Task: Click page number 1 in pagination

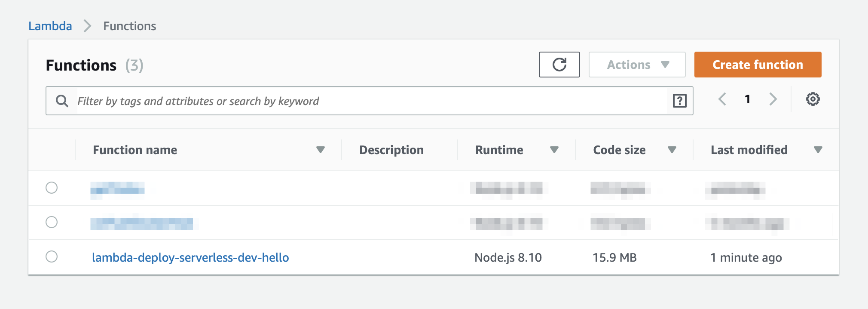Action: click(x=748, y=99)
